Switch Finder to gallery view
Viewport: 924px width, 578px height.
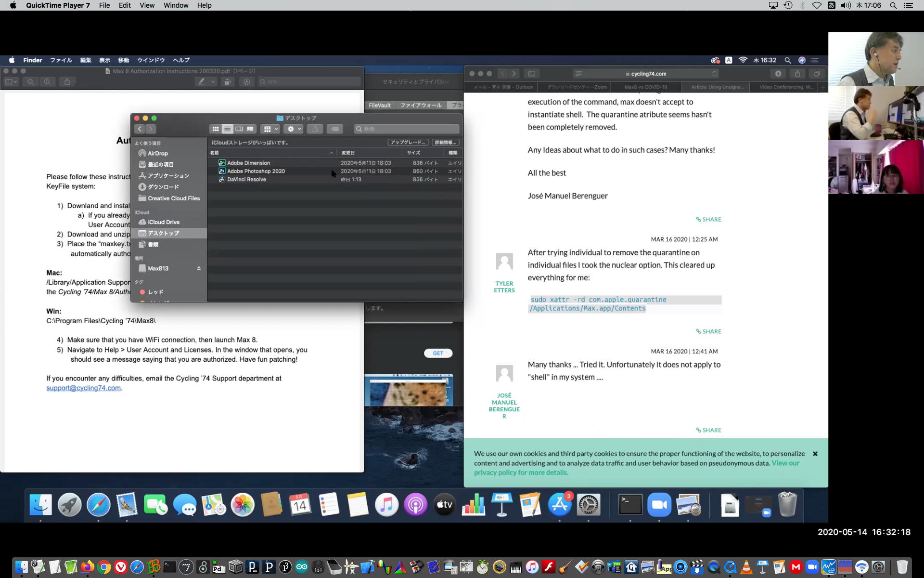[250, 129]
